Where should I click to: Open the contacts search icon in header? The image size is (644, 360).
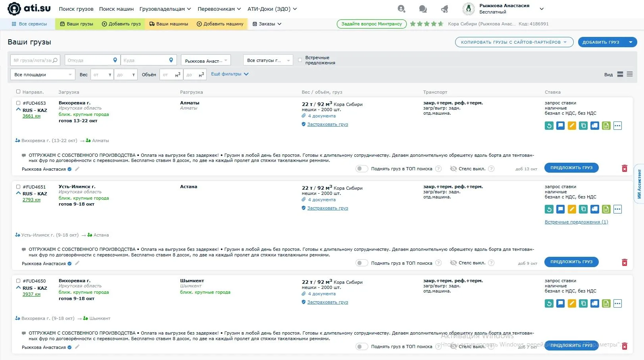(x=402, y=9)
